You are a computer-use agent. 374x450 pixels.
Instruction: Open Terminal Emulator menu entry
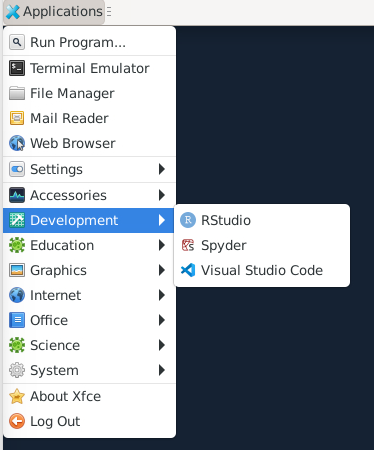click(x=89, y=68)
